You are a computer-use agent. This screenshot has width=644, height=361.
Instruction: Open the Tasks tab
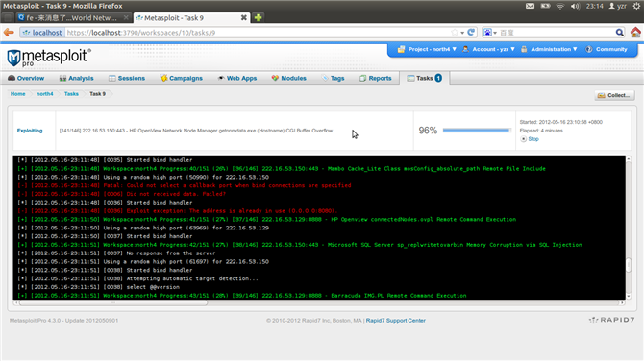(424, 78)
